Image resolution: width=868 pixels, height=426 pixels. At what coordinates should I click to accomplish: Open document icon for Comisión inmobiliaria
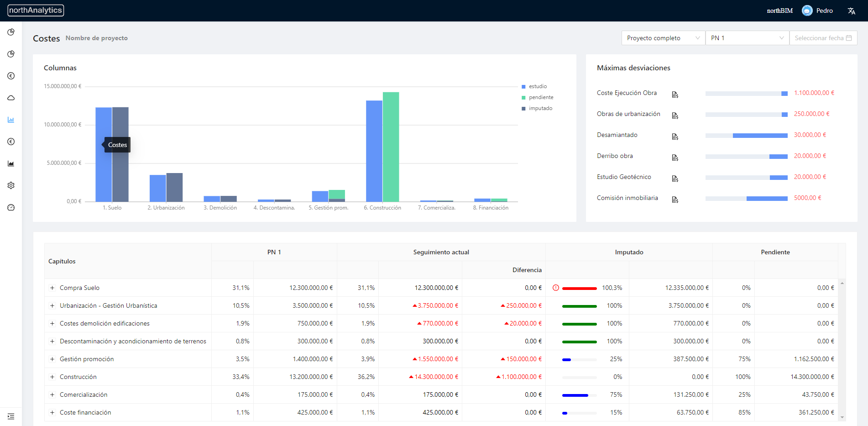[x=675, y=200]
